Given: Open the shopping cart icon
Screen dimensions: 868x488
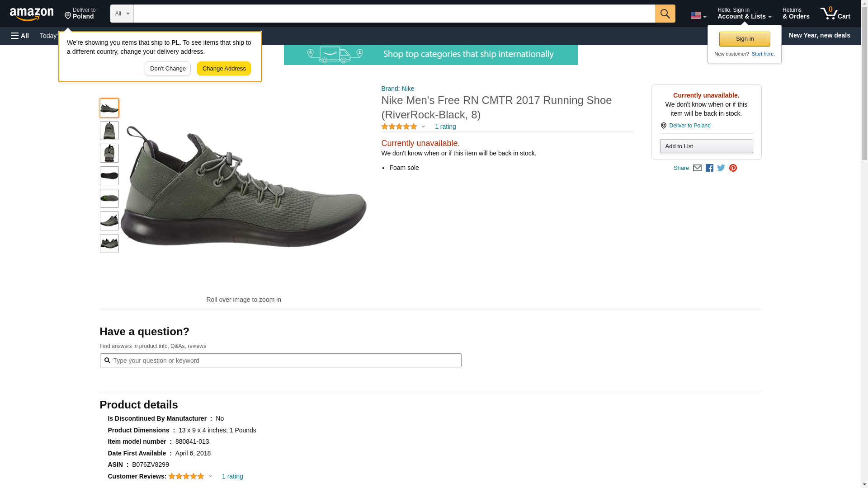Looking at the screenshot, I should (x=835, y=14).
